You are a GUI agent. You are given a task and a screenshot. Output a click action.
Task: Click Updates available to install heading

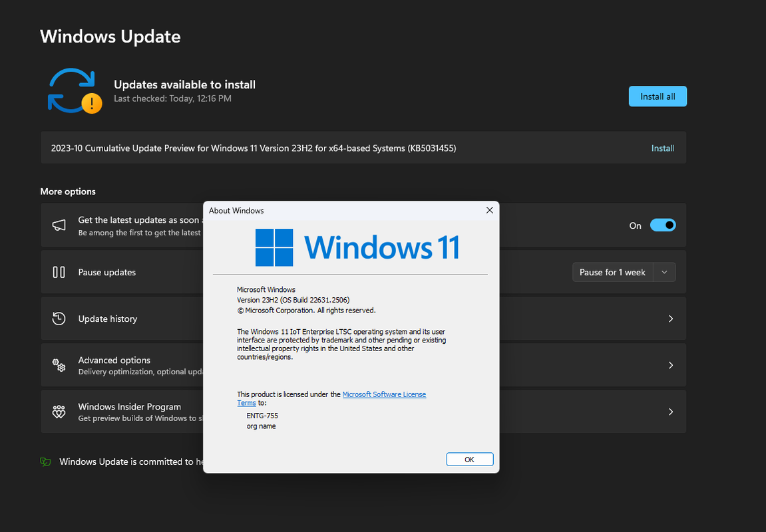(184, 84)
